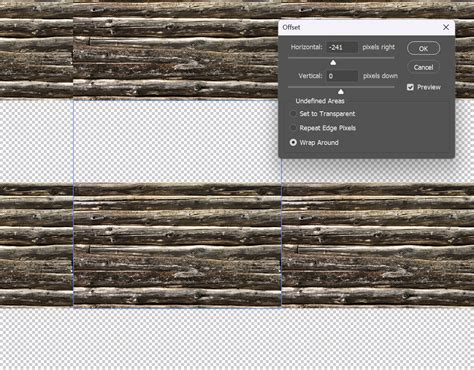Click the Vertical offset input field
The height and width of the screenshot is (370, 474).
[342, 76]
